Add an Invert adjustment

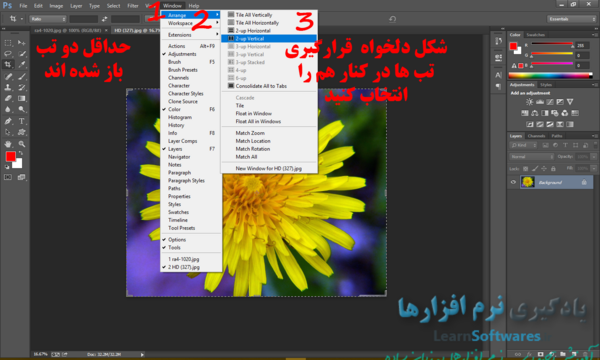point(530,124)
